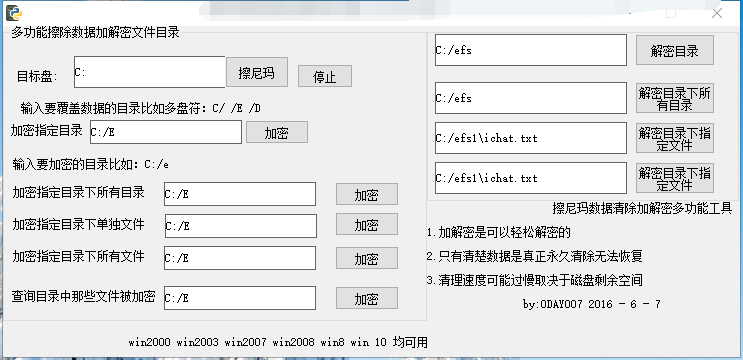Click the 停止 stop button

(325, 76)
